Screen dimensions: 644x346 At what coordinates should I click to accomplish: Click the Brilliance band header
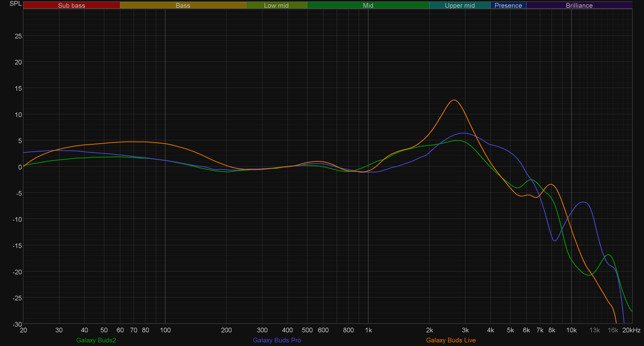[x=579, y=5]
